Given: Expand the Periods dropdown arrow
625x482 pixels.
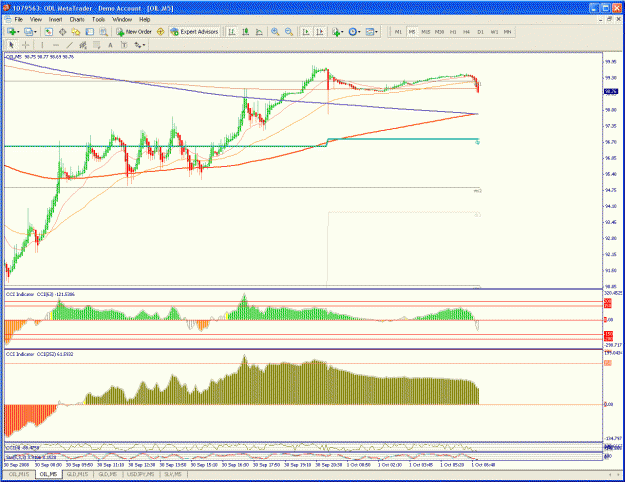Looking at the screenshot, I should pos(359,32).
